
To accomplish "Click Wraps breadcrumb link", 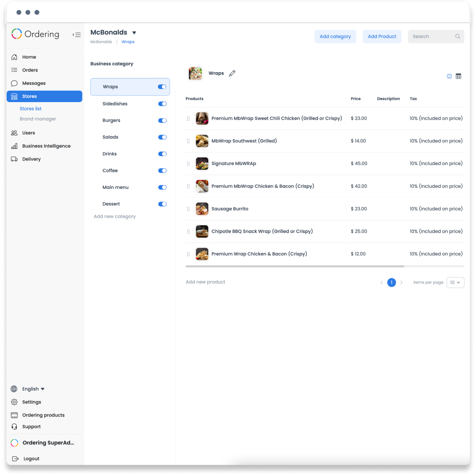I will (128, 42).
